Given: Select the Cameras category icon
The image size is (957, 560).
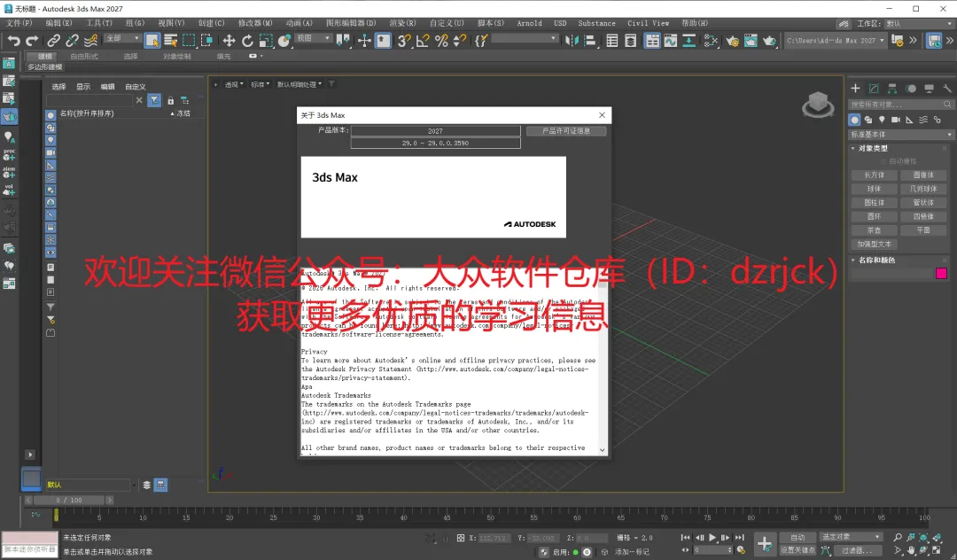Looking at the screenshot, I should click(x=895, y=120).
